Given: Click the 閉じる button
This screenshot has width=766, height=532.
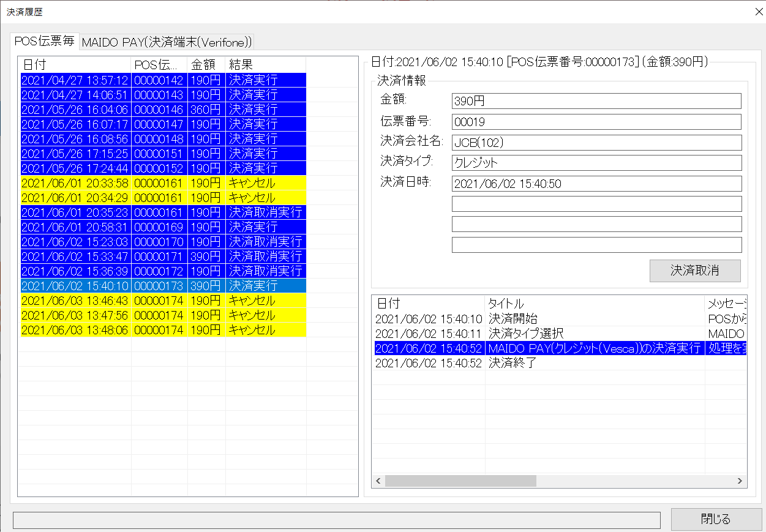Looking at the screenshot, I should pyautogui.click(x=715, y=519).
